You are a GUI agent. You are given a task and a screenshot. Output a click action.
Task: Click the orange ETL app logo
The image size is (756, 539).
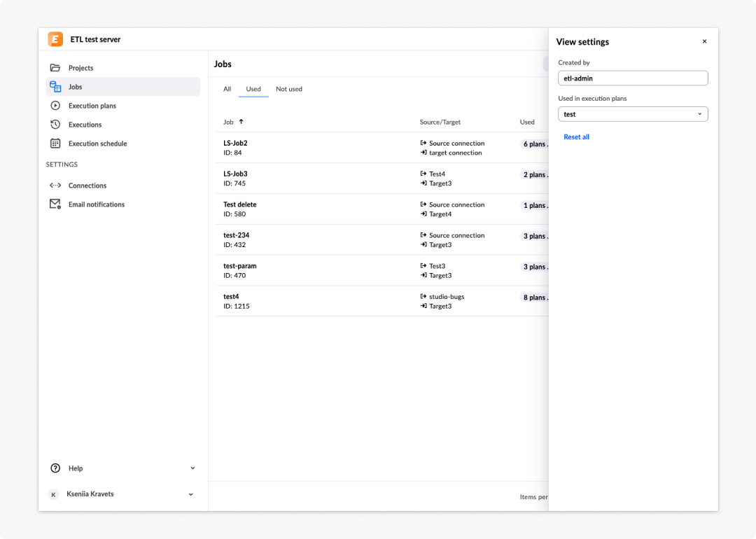point(55,39)
